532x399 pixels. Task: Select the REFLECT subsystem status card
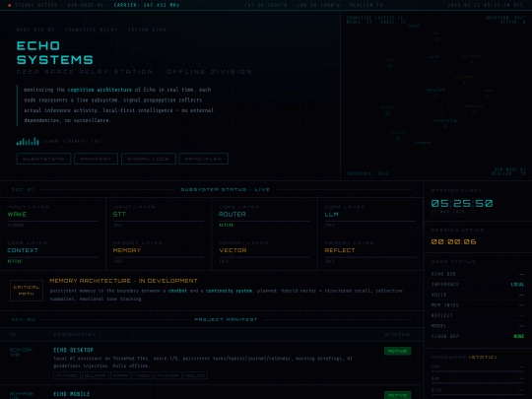coord(370,252)
